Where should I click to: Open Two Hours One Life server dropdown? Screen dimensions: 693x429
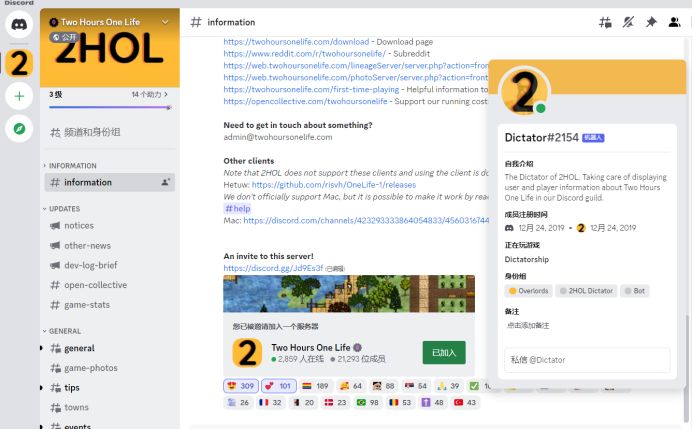165,22
